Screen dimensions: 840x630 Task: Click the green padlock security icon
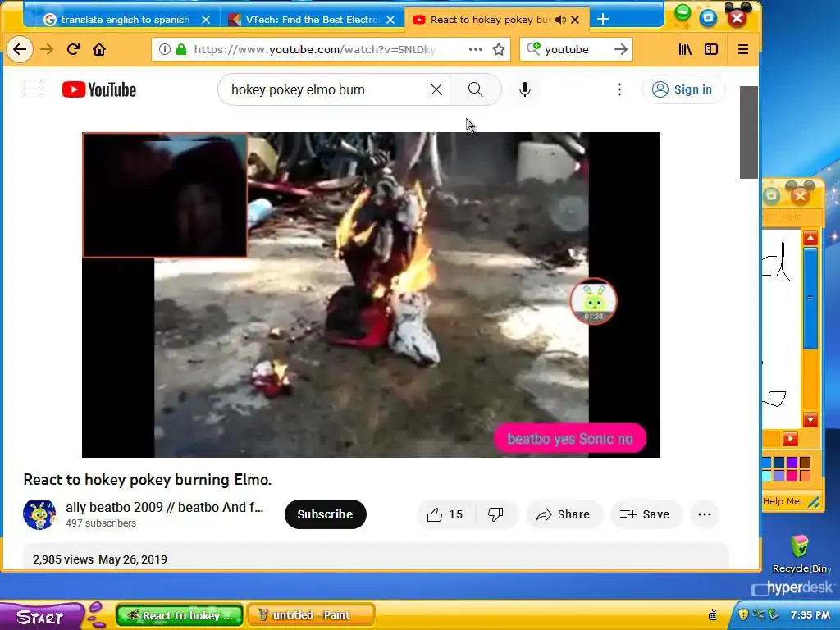click(181, 50)
